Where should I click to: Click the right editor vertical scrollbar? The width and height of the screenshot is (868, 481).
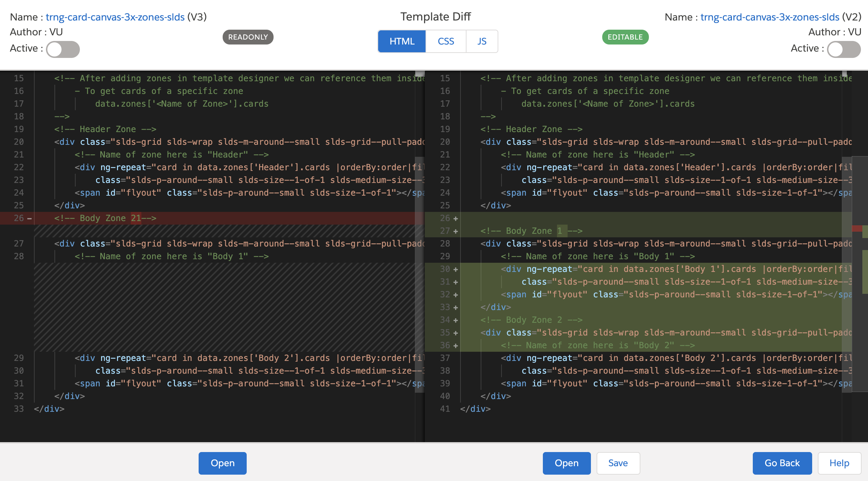pos(847,274)
